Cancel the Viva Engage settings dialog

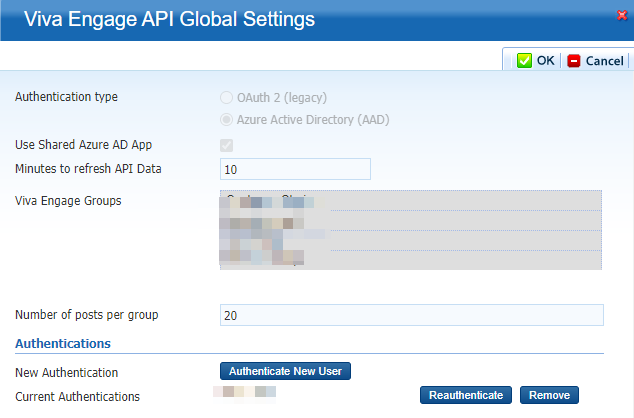point(595,61)
